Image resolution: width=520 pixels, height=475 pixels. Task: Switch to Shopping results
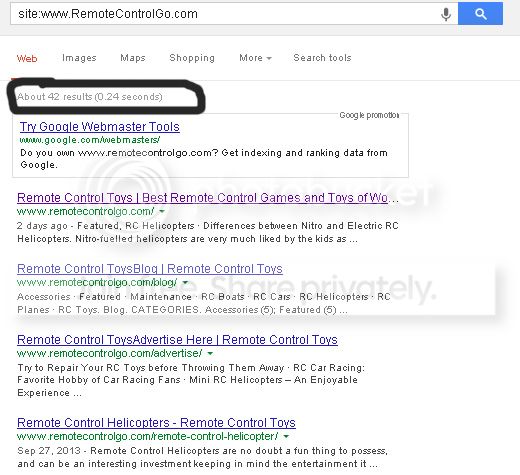click(192, 58)
